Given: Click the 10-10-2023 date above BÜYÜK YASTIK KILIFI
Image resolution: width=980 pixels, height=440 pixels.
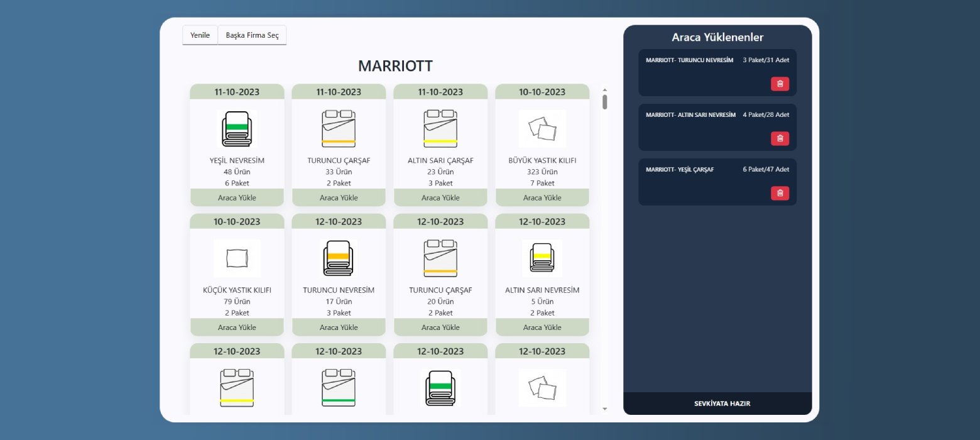Looking at the screenshot, I should (542, 92).
